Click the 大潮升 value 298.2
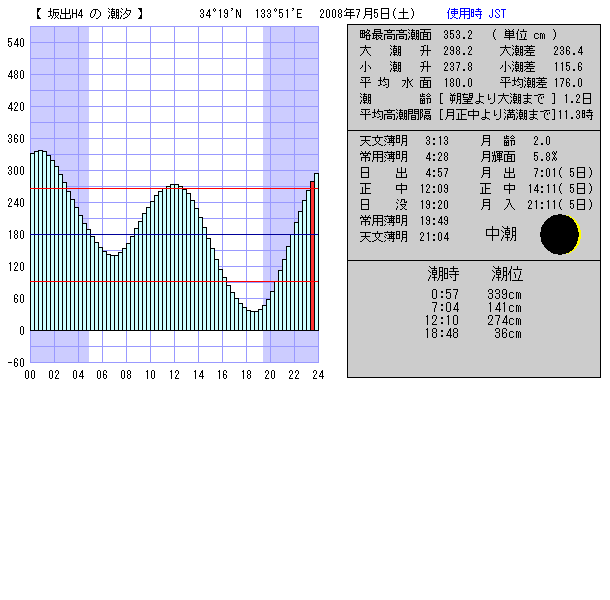The image size is (610, 600). click(458, 51)
